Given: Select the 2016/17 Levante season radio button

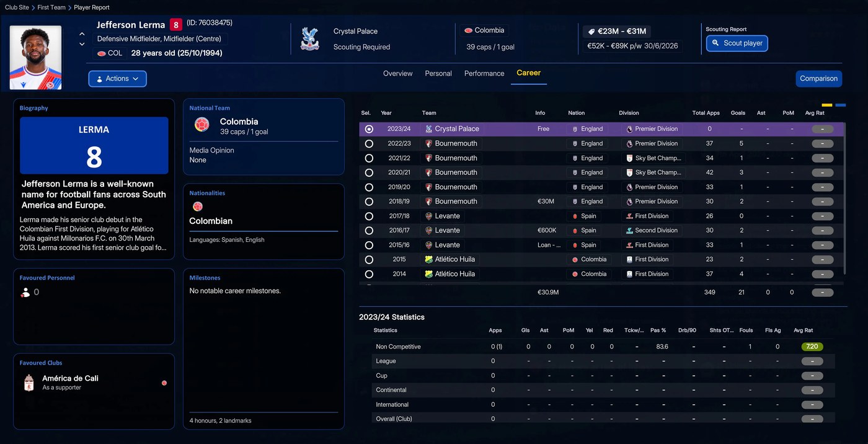Looking at the screenshot, I should point(369,230).
